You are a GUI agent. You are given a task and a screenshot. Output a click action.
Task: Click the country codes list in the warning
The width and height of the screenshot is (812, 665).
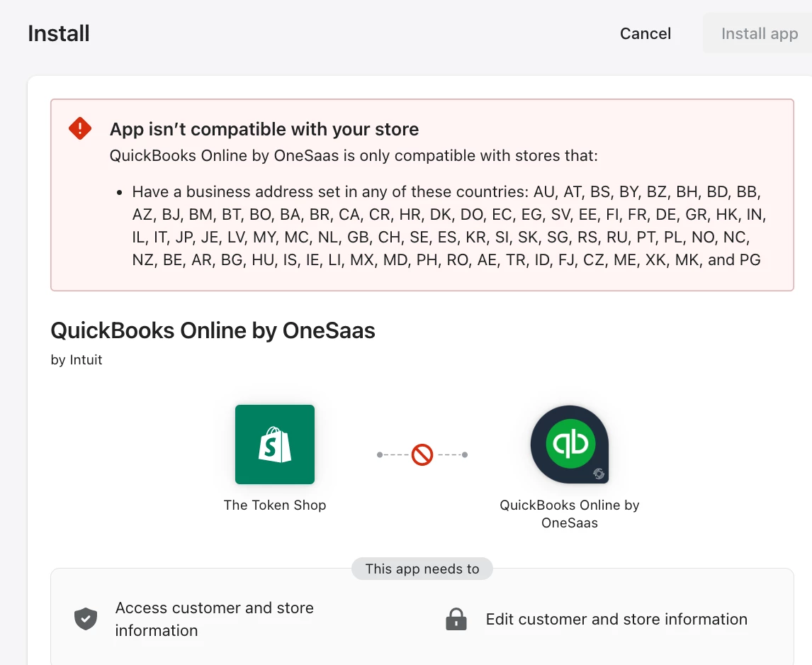[x=449, y=225]
